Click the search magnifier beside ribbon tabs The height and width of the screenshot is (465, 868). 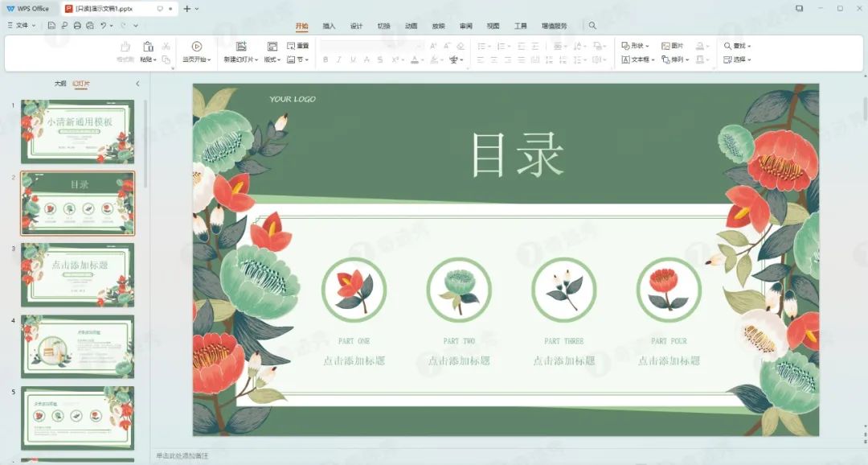point(592,26)
